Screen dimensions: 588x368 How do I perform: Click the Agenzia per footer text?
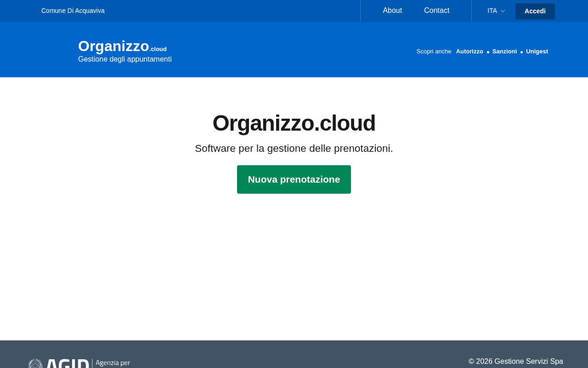(113, 363)
